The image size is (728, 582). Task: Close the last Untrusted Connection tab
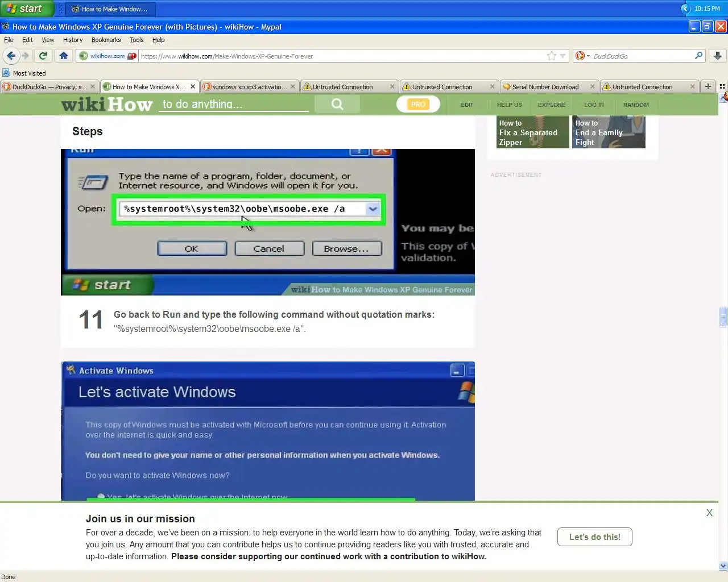(692, 86)
